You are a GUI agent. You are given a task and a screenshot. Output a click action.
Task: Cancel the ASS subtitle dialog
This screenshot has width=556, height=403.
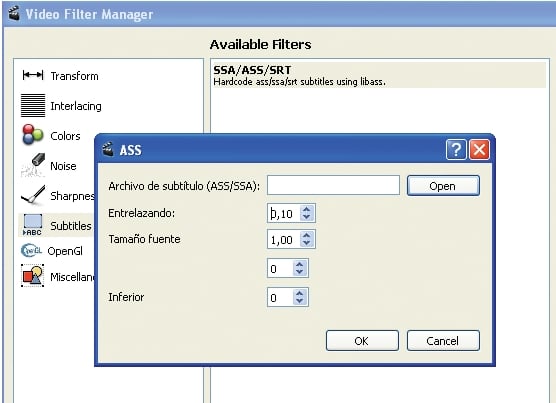click(x=443, y=341)
